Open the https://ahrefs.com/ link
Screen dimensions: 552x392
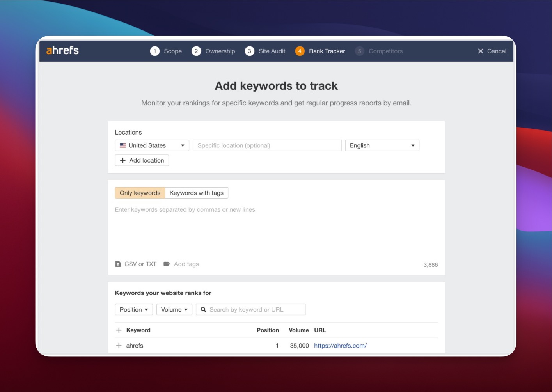340,345
